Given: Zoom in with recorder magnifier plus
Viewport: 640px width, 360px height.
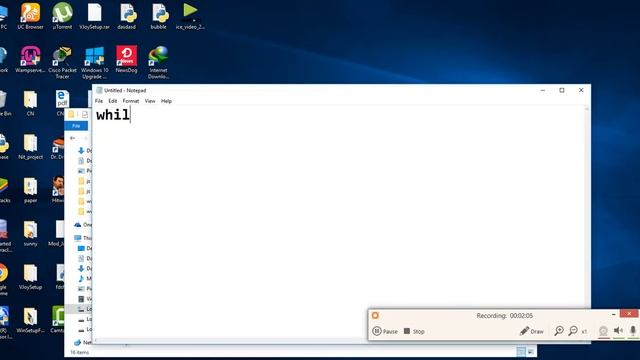Looking at the screenshot, I should coord(559,331).
